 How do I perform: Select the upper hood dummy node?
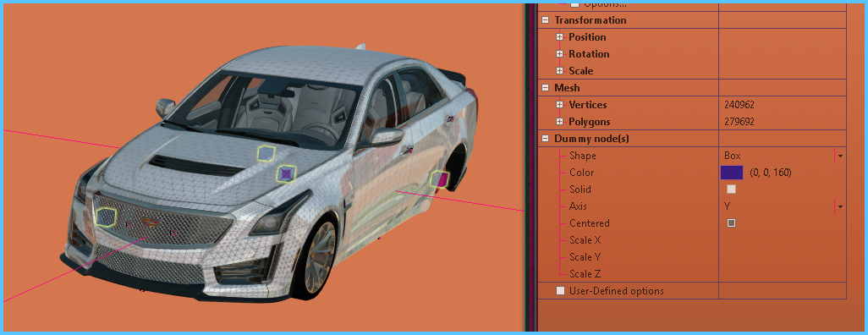(x=266, y=153)
